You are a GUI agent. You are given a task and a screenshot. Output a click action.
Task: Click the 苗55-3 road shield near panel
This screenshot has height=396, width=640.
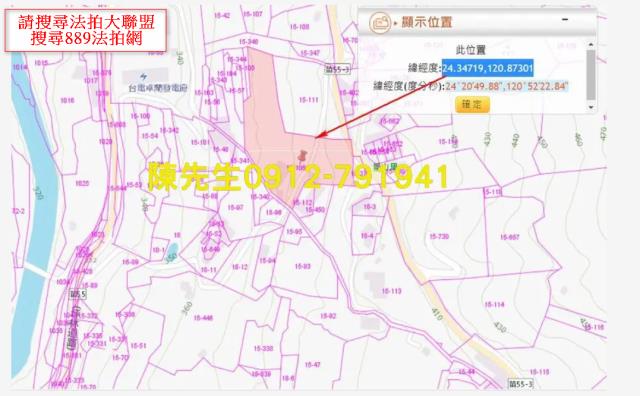338,69
